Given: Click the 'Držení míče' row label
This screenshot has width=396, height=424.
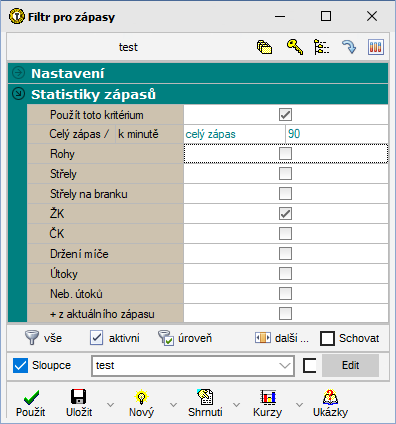Looking at the screenshot, I should pos(79,254).
